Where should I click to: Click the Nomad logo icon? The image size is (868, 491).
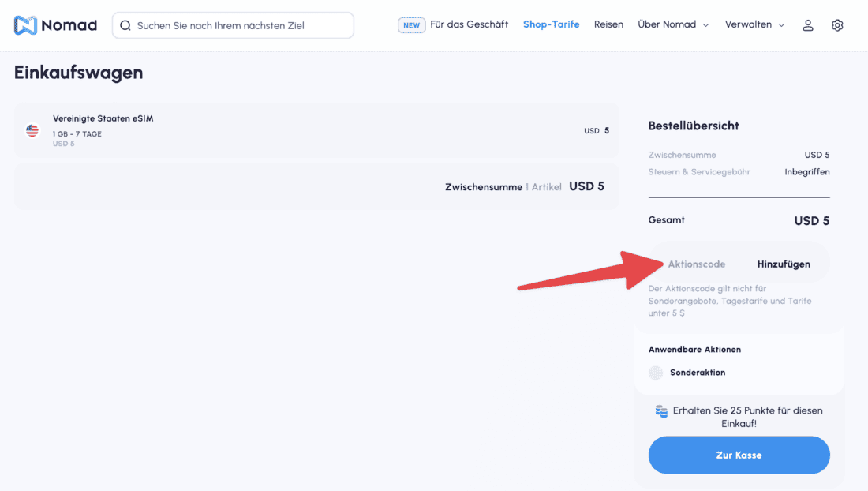click(25, 25)
